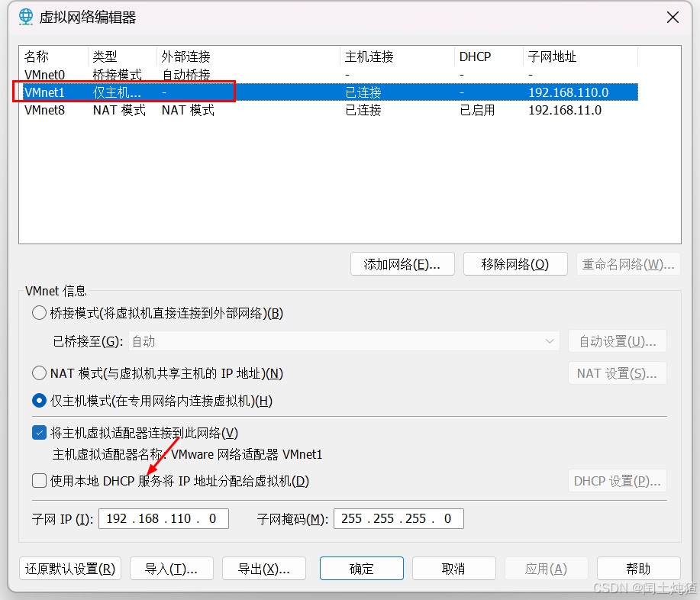700x600 pixels.
Task: Click the 导出(X)... button
Action: click(264, 568)
